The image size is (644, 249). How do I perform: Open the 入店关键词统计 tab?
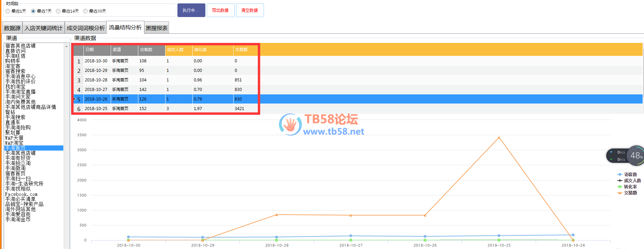click(44, 28)
